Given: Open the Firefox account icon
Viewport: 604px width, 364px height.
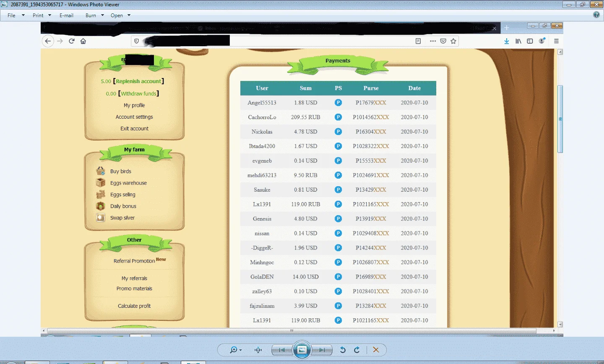Looking at the screenshot, I should coord(542,41).
